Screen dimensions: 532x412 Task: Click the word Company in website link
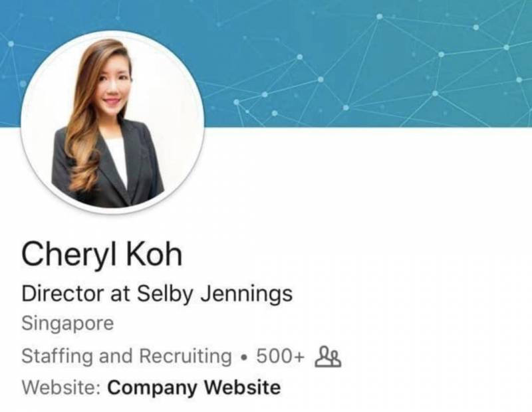153,388
